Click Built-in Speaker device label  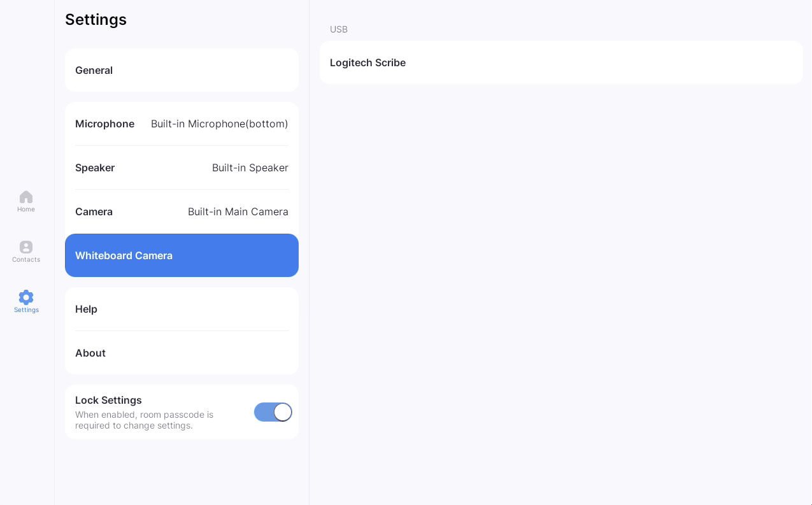(250, 167)
